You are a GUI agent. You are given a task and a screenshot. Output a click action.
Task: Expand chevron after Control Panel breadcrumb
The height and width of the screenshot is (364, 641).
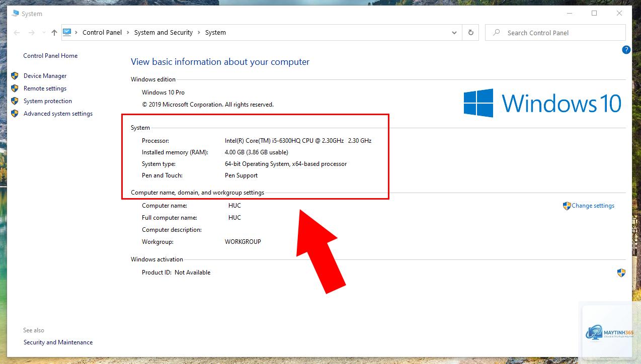pos(128,33)
